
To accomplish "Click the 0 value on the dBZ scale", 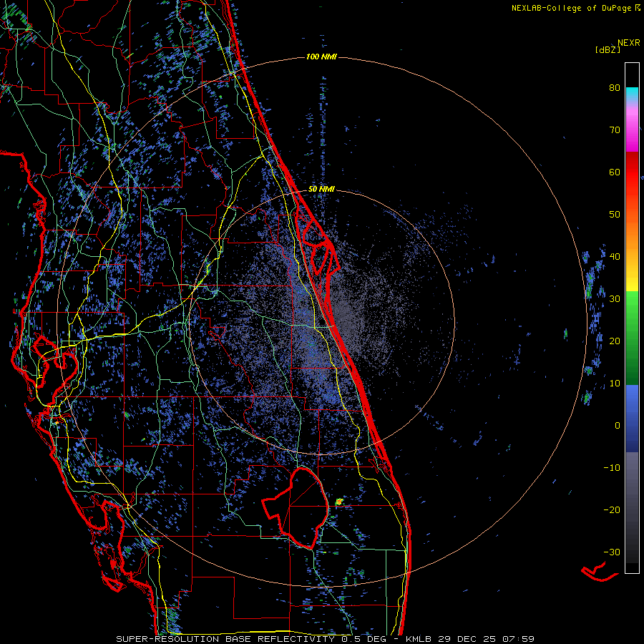I will click(x=618, y=426).
